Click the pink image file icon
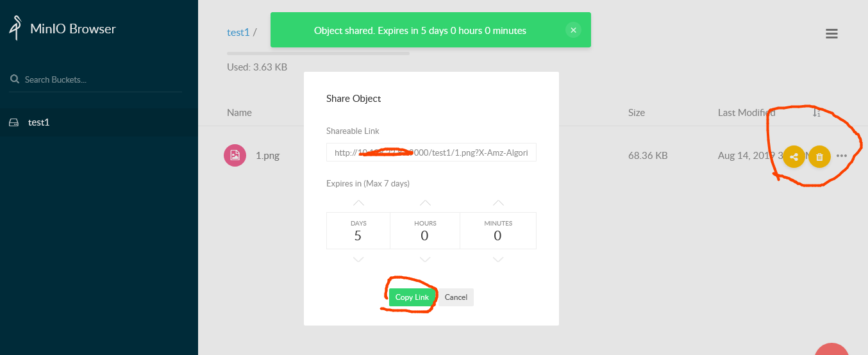 click(x=235, y=155)
